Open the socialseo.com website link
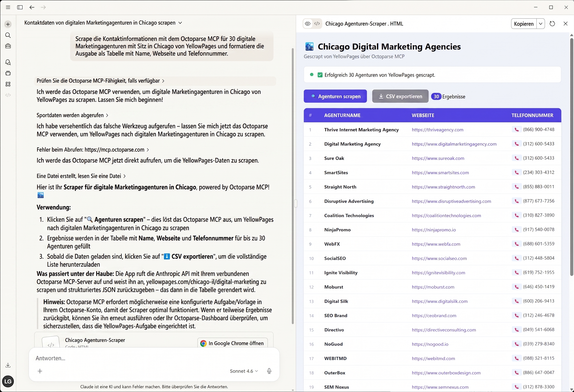574x392 pixels. [x=439, y=258]
